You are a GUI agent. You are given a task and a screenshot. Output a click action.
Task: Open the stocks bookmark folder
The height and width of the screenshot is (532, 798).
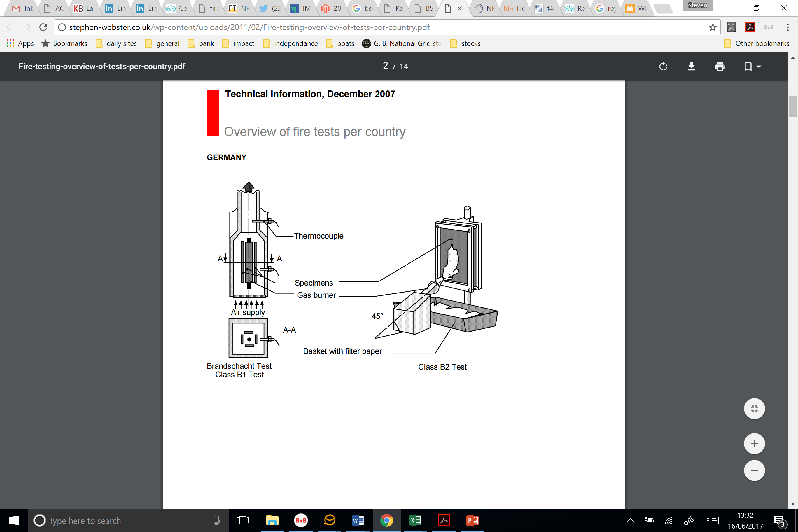click(x=465, y=43)
